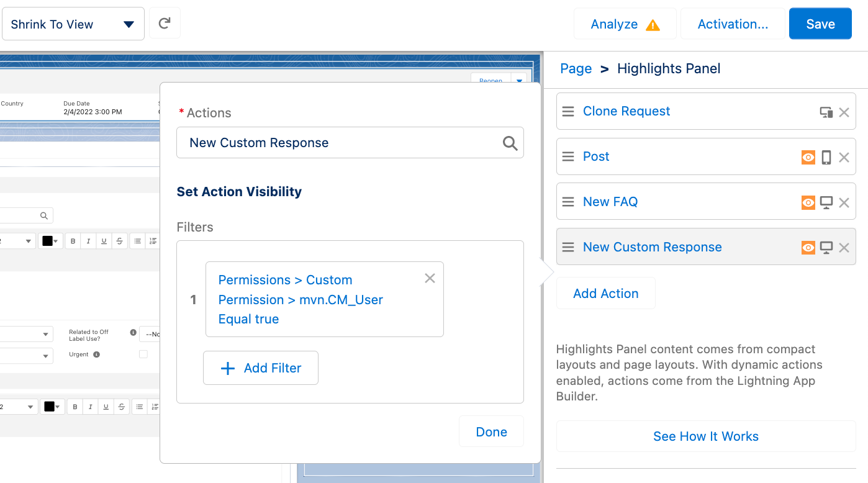
Task: Select the New FAQ action item
Action: tap(610, 202)
